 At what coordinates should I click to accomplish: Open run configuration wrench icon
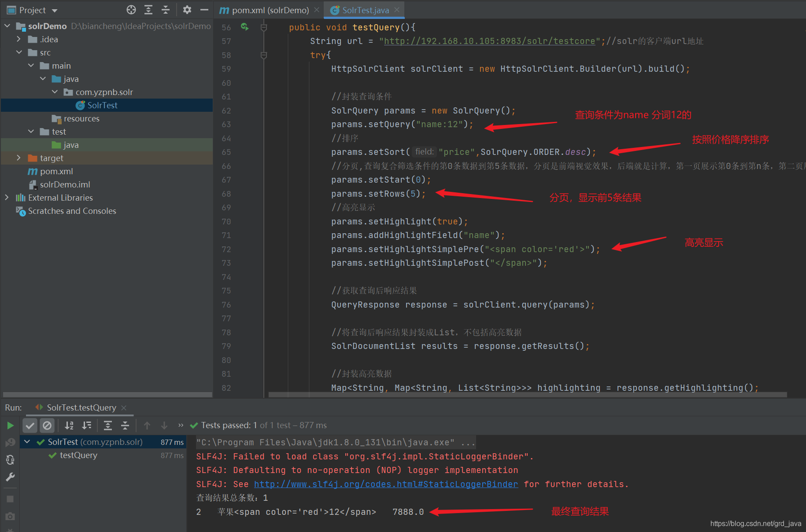tap(10, 477)
